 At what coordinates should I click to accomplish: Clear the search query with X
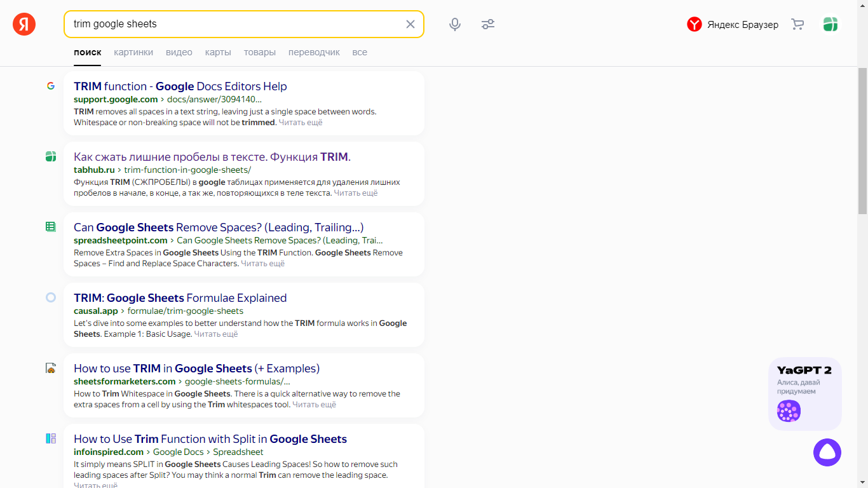click(410, 24)
